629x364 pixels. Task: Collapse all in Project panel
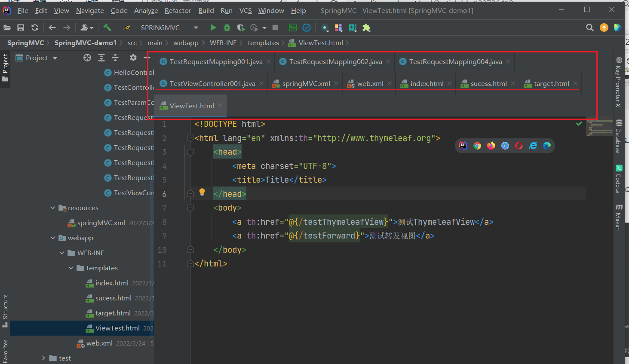115,58
